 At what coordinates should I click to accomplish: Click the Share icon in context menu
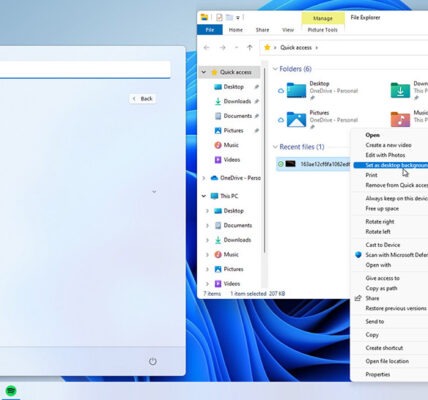coord(358,298)
